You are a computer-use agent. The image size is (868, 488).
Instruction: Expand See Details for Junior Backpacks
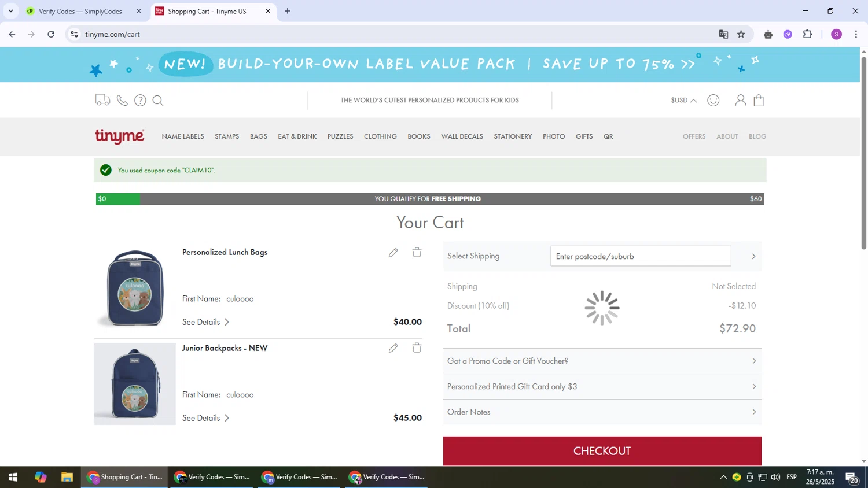pos(206,418)
